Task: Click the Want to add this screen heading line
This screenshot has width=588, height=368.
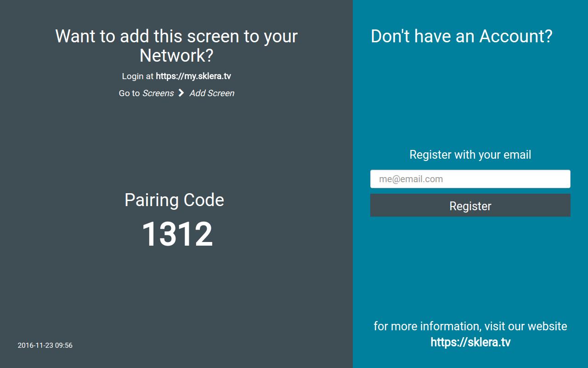Action: click(176, 36)
